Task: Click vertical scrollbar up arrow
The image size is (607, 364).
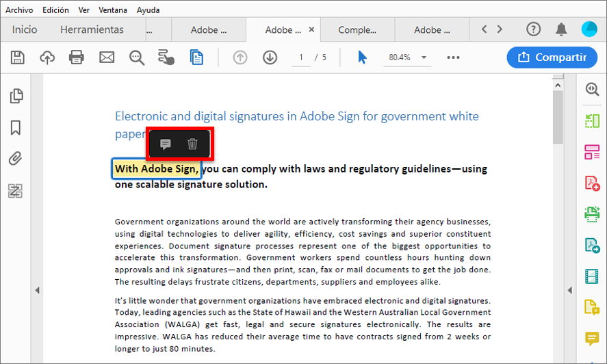Action: tap(558, 86)
